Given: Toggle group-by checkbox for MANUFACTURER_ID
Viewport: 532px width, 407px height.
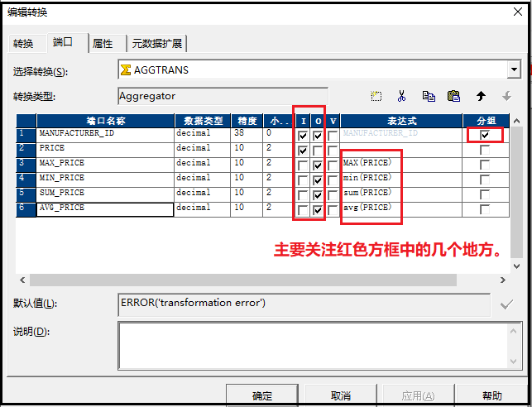Looking at the screenshot, I should coord(485,135).
